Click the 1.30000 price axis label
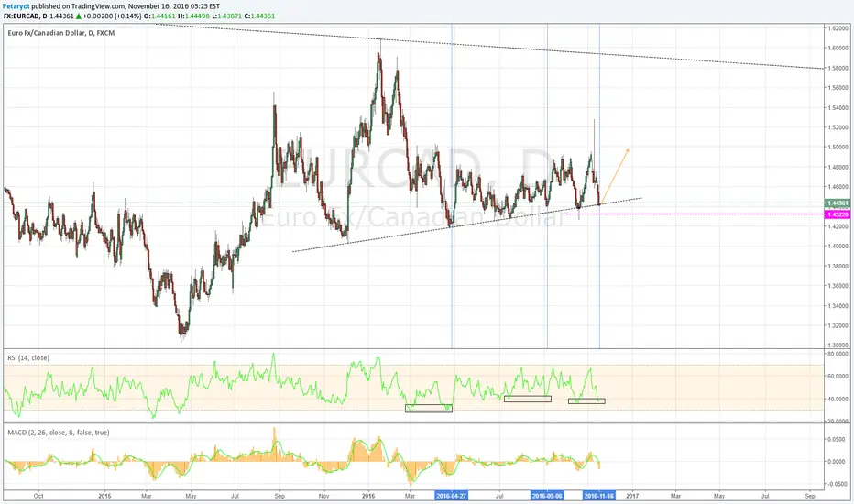This screenshot has width=854, height=504. pyautogui.click(x=838, y=345)
